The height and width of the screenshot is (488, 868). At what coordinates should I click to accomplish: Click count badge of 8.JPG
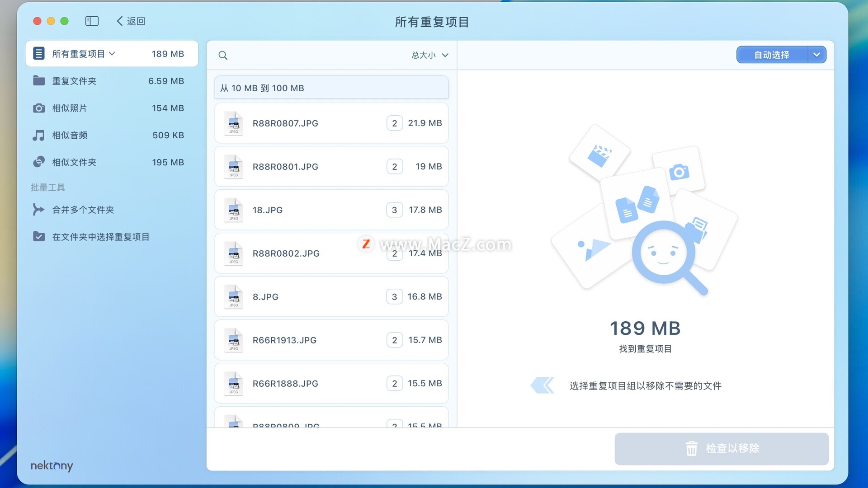click(x=394, y=297)
